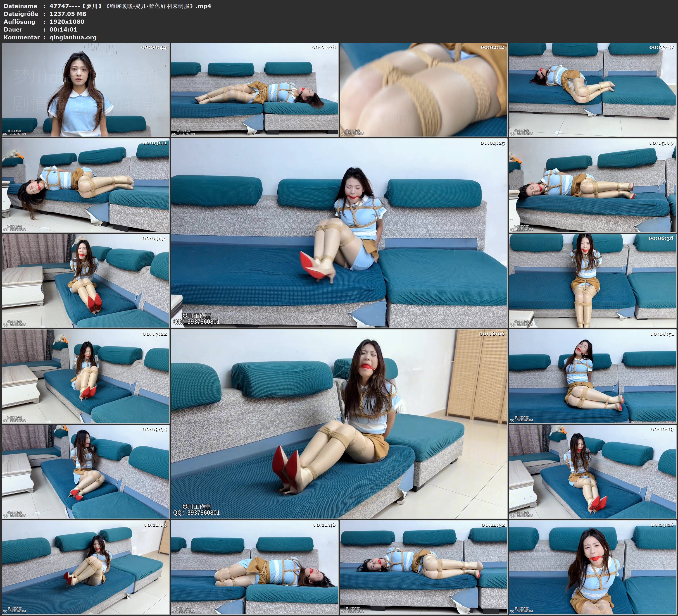The image size is (678, 616).
Task: Click the thumbnail timestamped 00:00:44
Action: coord(85,90)
